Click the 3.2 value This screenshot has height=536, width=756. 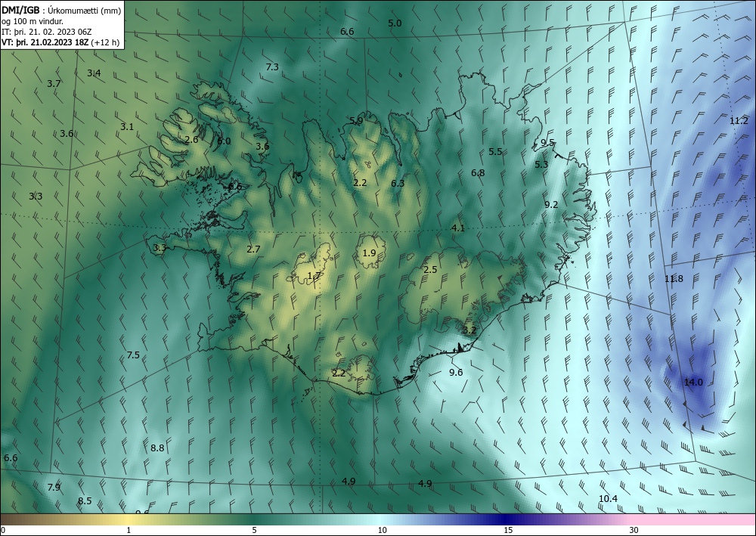click(469, 330)
